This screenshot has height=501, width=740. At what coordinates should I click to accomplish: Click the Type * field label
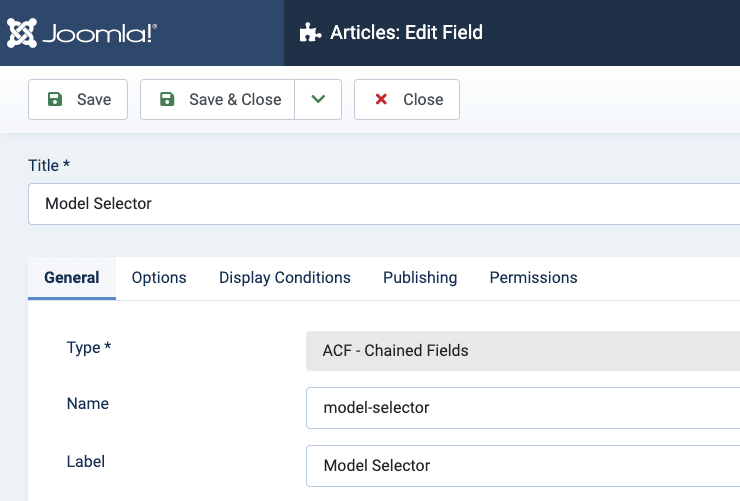tap(89, 347)
